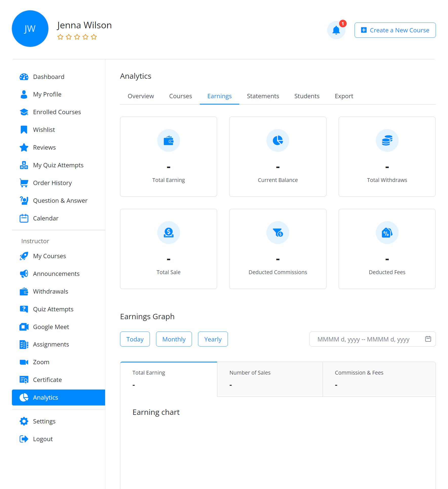Select the Export tab

344,96
